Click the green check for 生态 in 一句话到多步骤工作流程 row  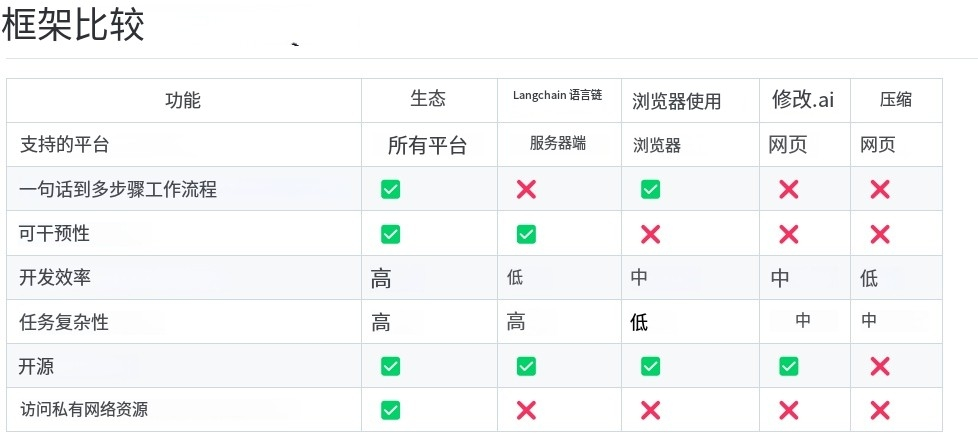[x=390, y=189]
